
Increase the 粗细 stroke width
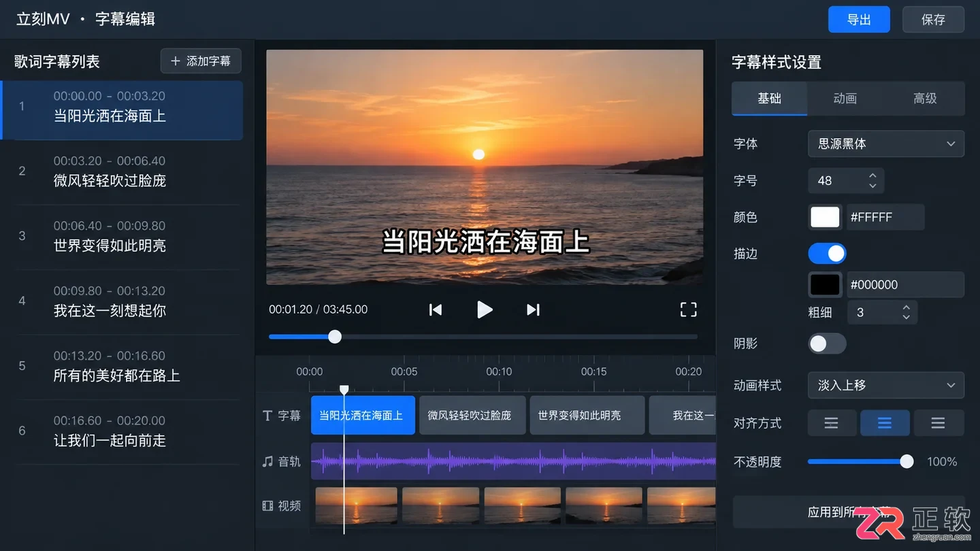906,308
